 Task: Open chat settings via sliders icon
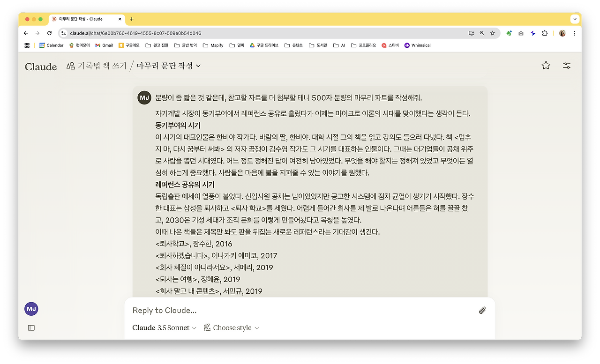[x=566, y=66]
